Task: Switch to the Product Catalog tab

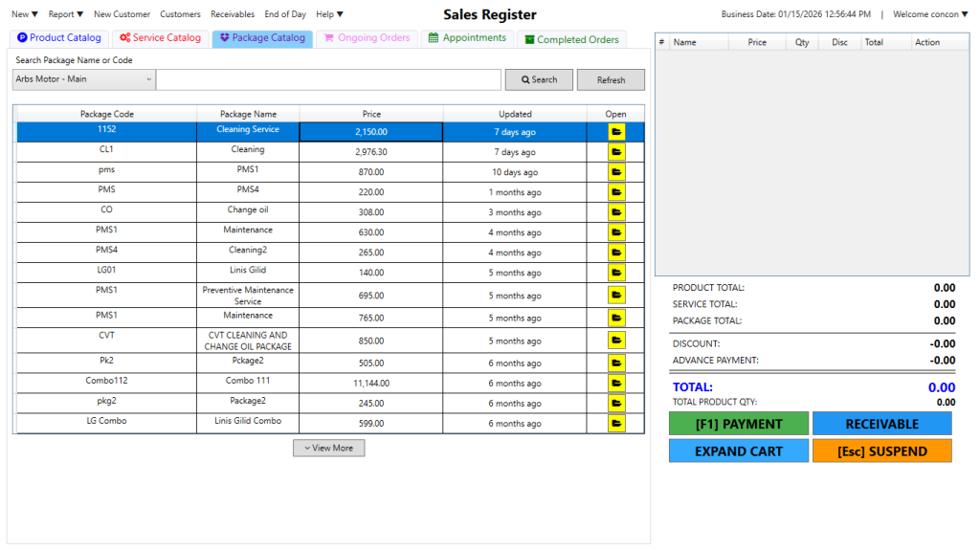Action: point(59,38)
